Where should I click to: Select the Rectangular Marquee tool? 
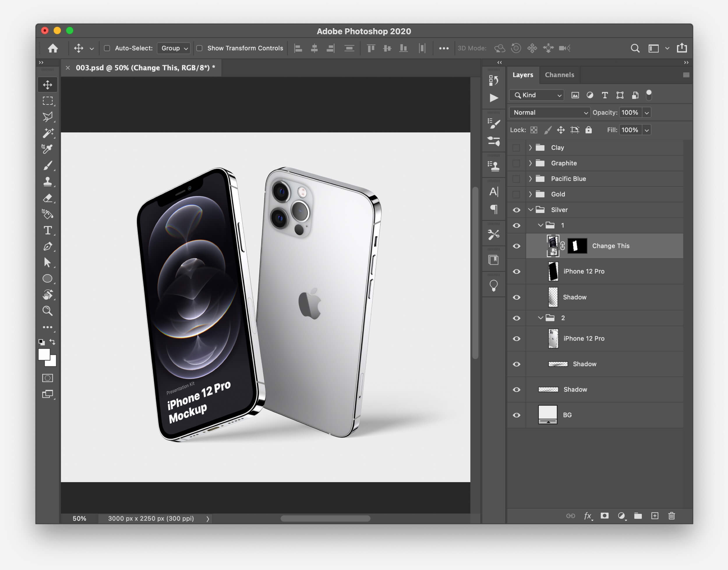(x=47, y=101)
